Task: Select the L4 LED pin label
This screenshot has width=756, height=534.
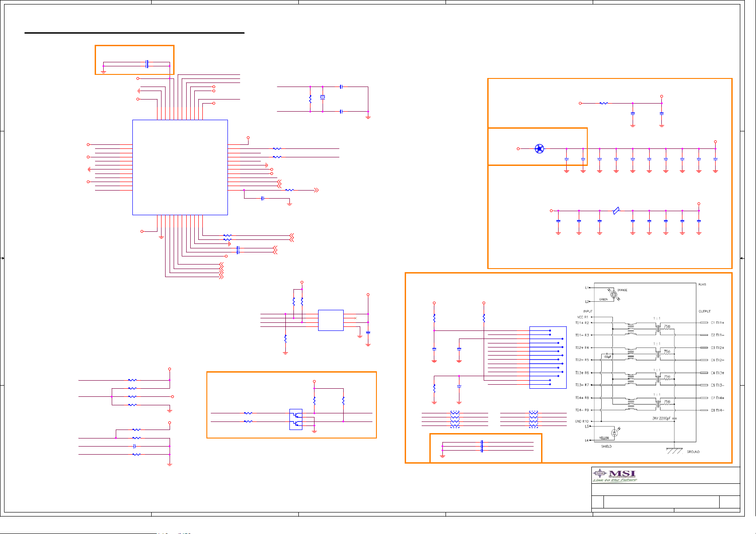Action: (587, 440)
